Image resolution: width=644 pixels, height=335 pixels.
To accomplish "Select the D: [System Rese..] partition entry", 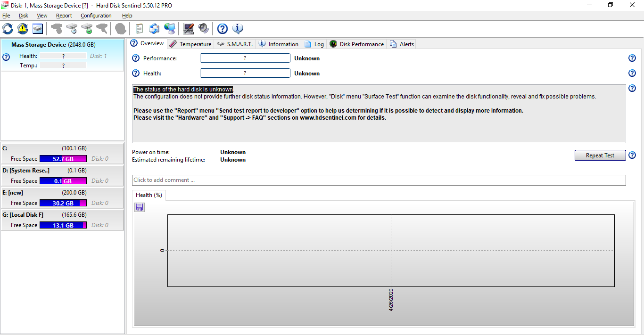I will pyautogui.click(x=62, y=176).
